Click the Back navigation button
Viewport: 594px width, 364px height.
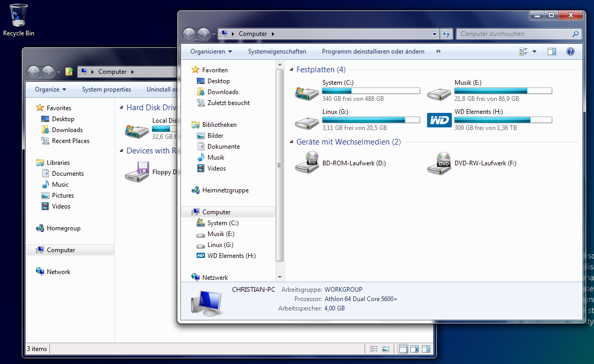point(189,33)
